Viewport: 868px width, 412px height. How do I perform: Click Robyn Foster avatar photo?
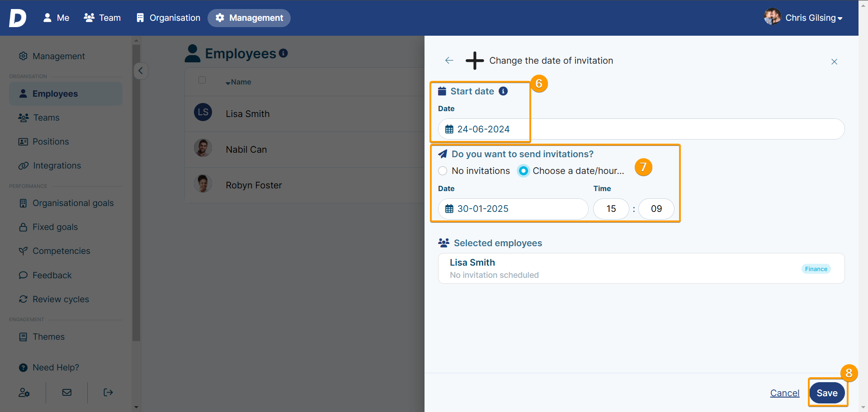(x=203, y=183)
